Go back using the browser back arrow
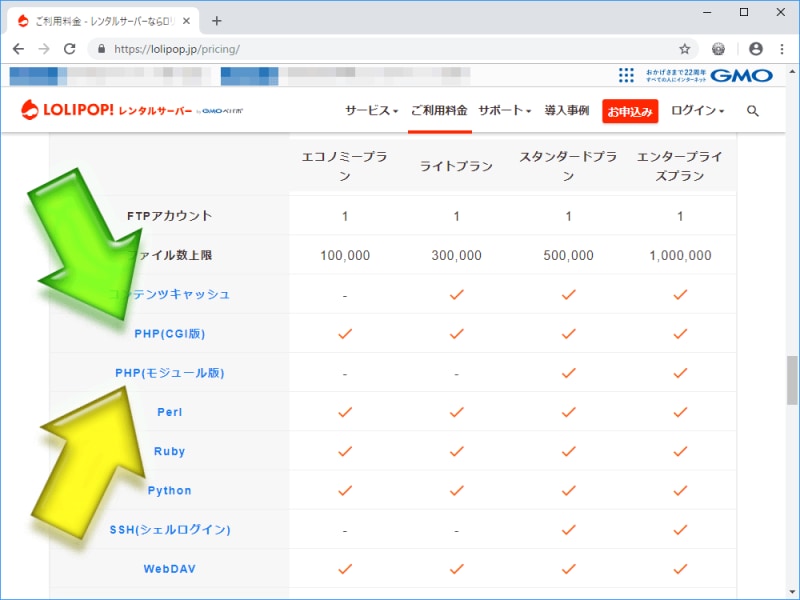This screenshot has width=800, height=600. coord(18,49)
